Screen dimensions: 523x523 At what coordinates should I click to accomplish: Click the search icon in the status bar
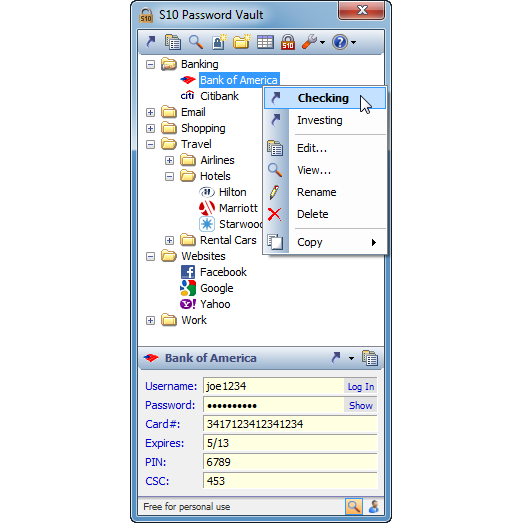pos(354,507)
